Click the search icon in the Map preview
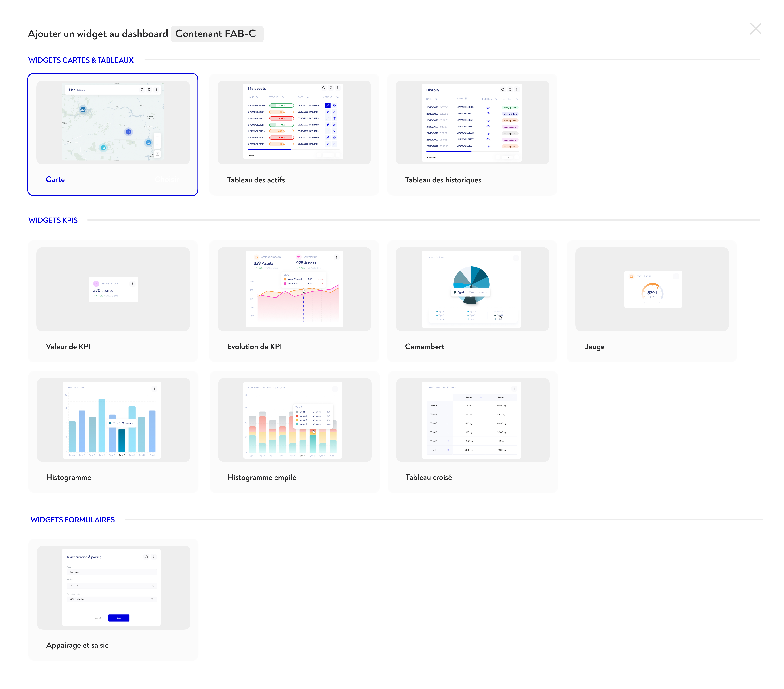 coord(142,90)
